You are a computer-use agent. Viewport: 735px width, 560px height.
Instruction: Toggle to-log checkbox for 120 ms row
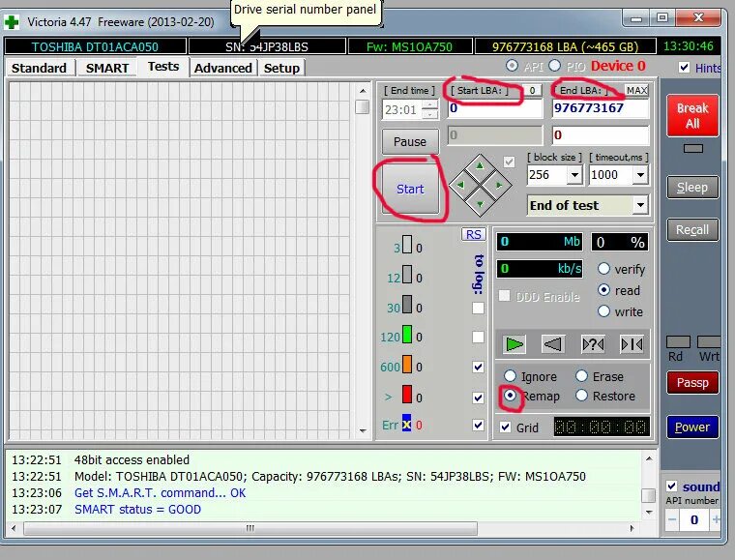coord(478,337)
